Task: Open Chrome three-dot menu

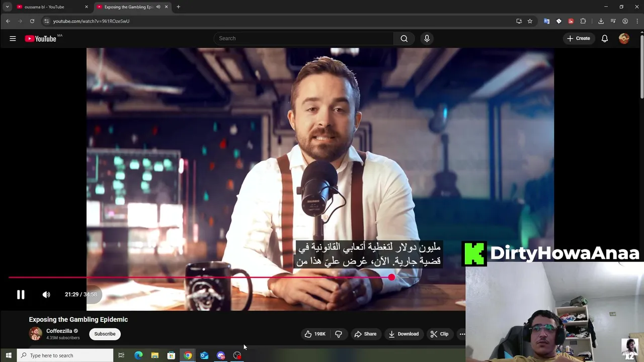Action: (x=637, y=21)
